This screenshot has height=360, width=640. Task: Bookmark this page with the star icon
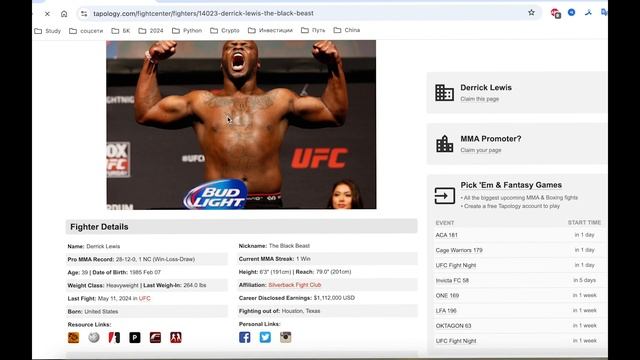531,13
